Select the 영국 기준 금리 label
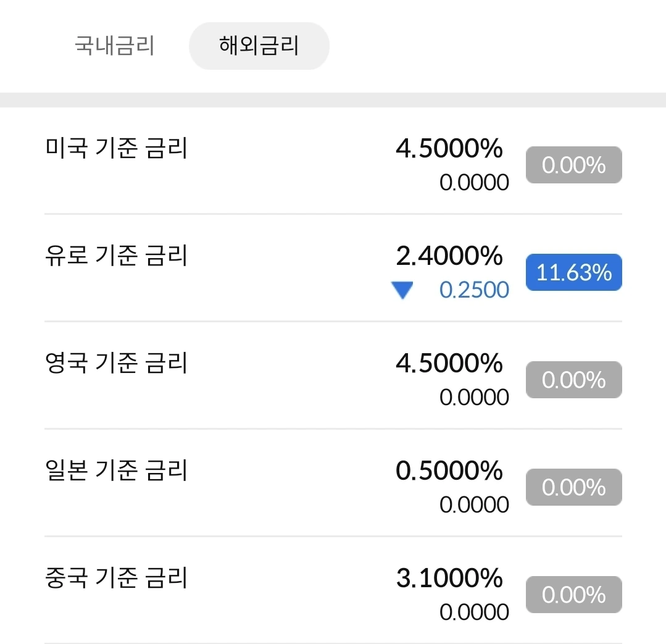Image resolution: width=666 pixels, height=644 pixels. 117,363
